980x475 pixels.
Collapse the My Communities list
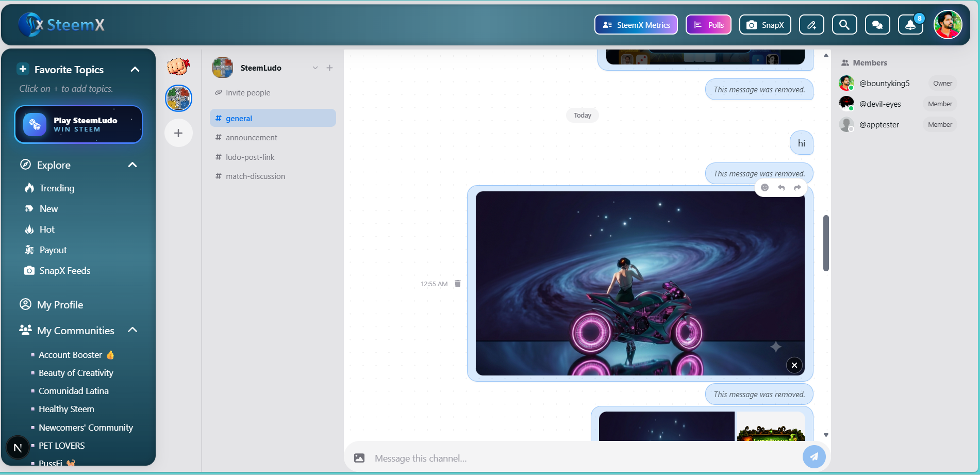(x=132, y=330)
